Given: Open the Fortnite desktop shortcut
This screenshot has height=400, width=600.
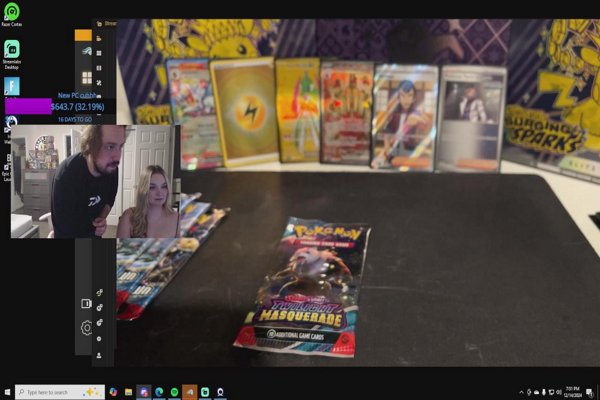Looking at the screenshot, I should click(x=11, y=87).
